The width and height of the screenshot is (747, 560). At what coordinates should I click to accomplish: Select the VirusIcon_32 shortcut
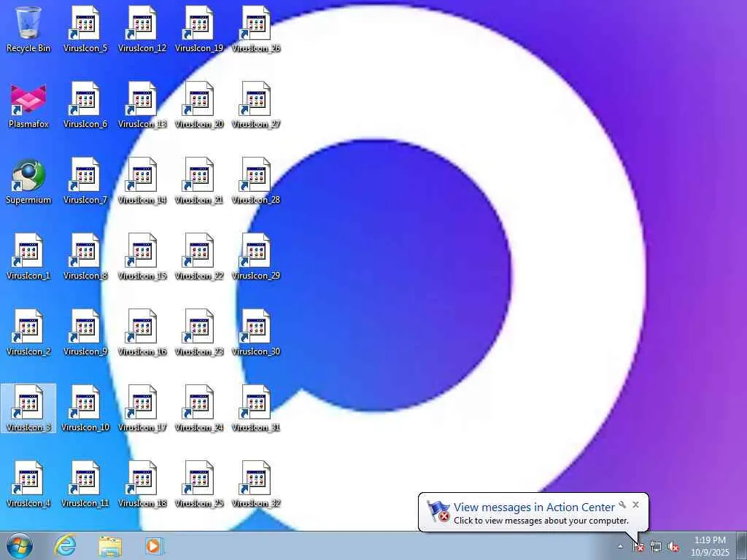tap(256, 484)
